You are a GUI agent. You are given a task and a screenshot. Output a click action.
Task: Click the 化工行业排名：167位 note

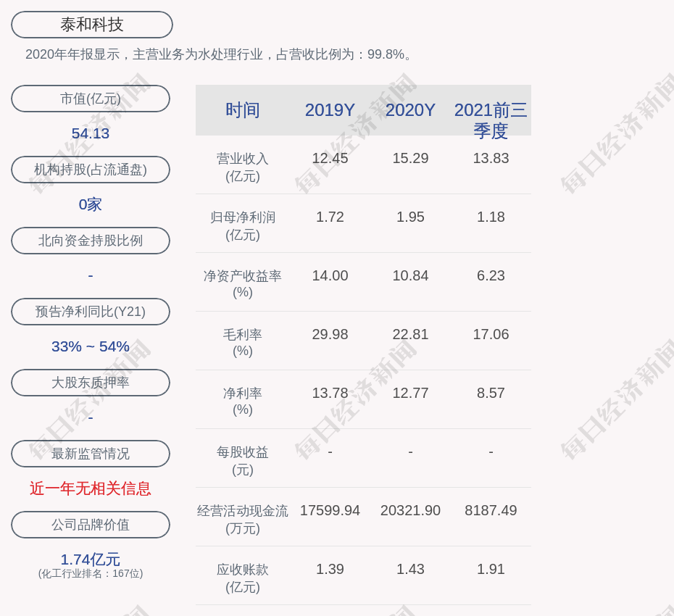[x=91, y=573]
